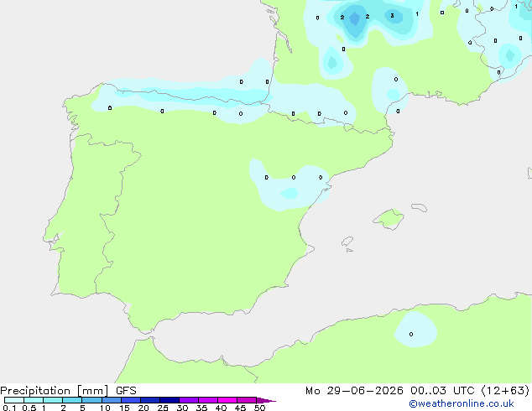Image resolution: width=532 pixels, height=411 pixels.
Task: Select the 40–45 mm magenta legend swatch
Action: [227, 400]
